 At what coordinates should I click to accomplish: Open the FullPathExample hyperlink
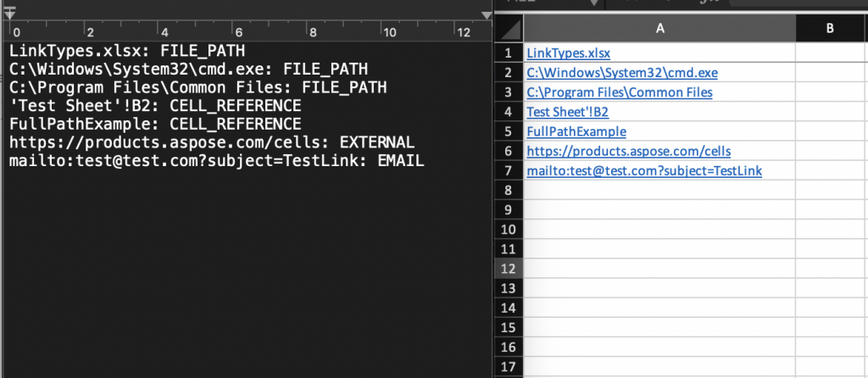(x=576, y=131)
